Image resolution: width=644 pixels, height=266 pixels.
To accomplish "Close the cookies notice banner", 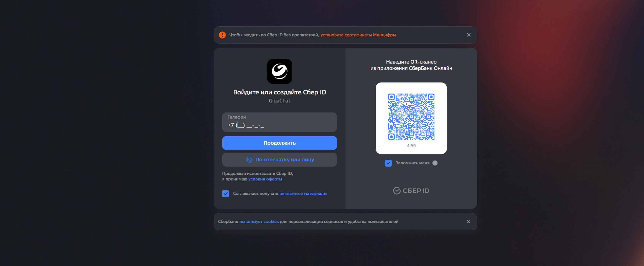I will tap(469, 222).
